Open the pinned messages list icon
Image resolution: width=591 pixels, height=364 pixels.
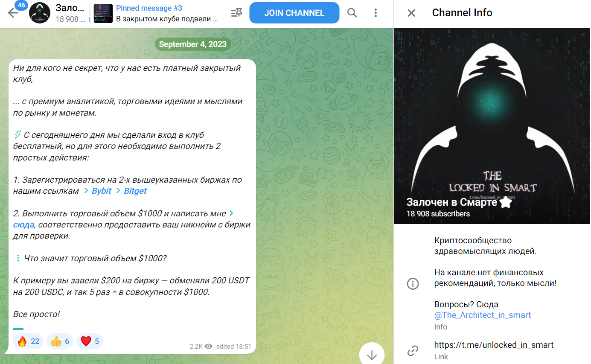click(x=236, y=13)
